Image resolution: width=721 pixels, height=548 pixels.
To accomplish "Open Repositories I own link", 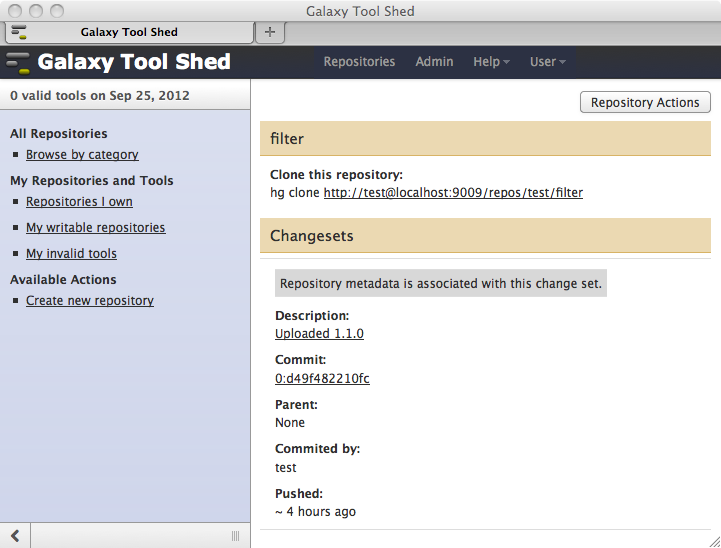I will (79, 201).
